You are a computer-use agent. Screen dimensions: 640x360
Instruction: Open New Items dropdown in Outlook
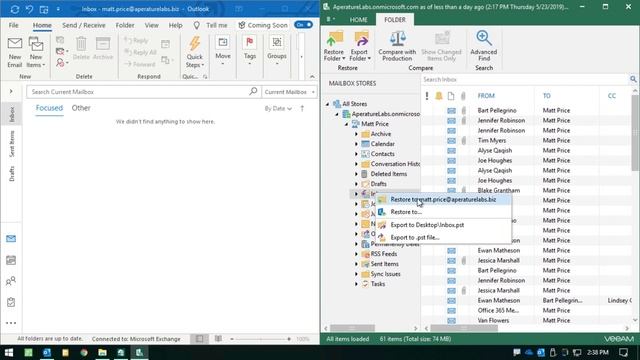36,52
